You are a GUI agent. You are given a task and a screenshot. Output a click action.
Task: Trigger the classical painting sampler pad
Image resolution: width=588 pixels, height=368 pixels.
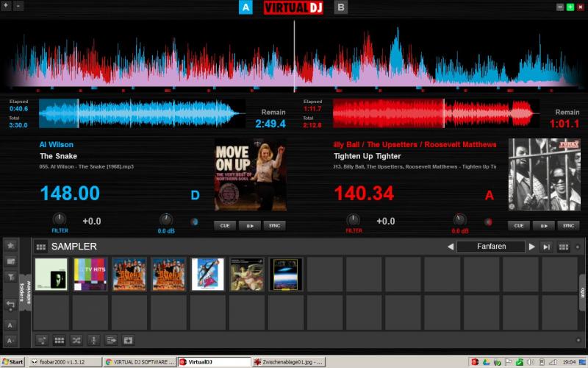tap(247, 274)
